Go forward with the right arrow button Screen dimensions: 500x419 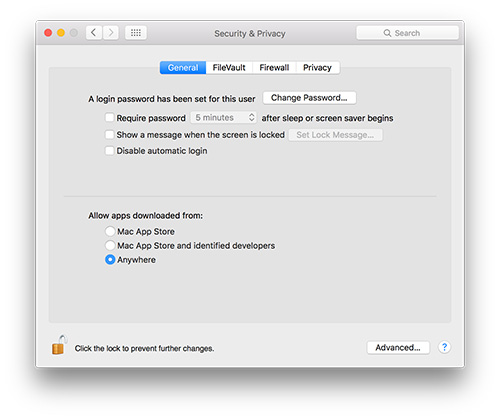click(x=111, y=33)
